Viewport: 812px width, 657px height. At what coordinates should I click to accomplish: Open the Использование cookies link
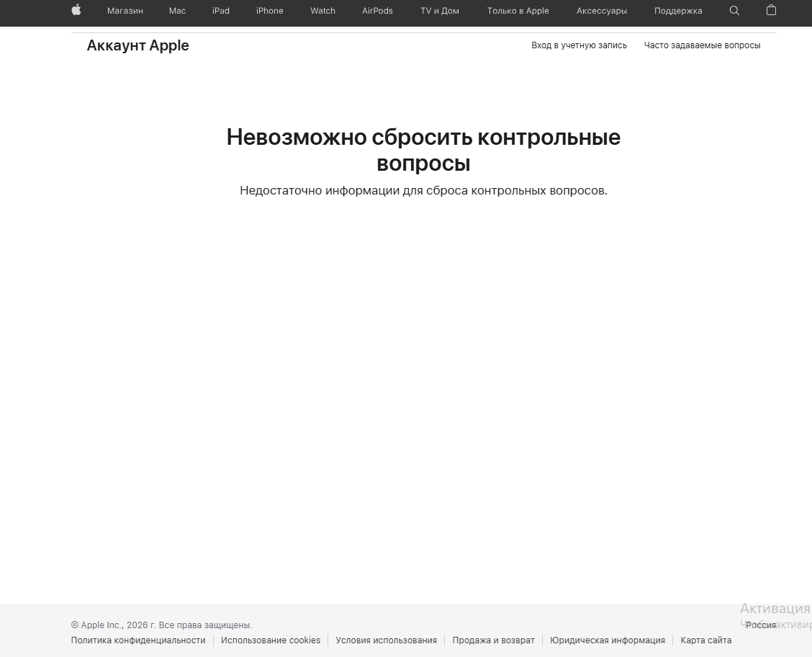271,640
